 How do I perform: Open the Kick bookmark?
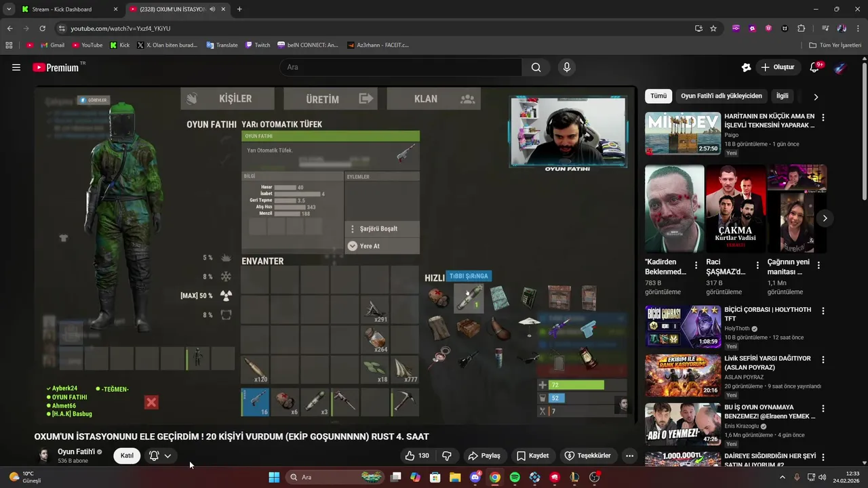click(119, 45)
